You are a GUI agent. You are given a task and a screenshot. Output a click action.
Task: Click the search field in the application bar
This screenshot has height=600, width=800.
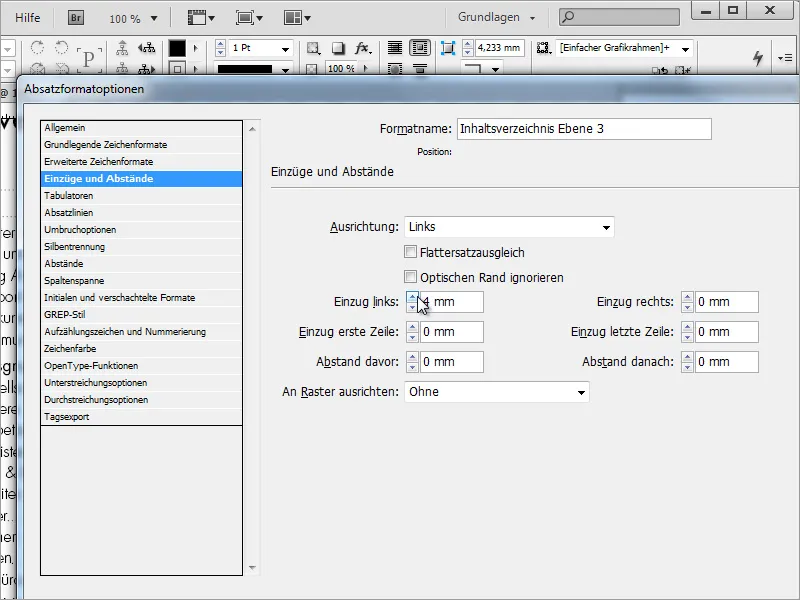pyautogui.click(x=619, y=17)
